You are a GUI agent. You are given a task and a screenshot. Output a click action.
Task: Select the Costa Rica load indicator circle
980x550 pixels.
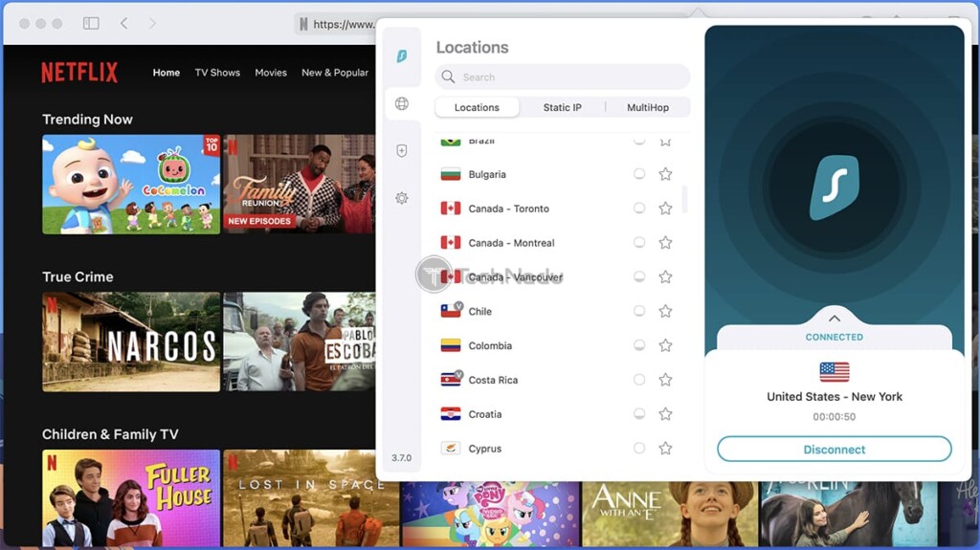(638, 380)
